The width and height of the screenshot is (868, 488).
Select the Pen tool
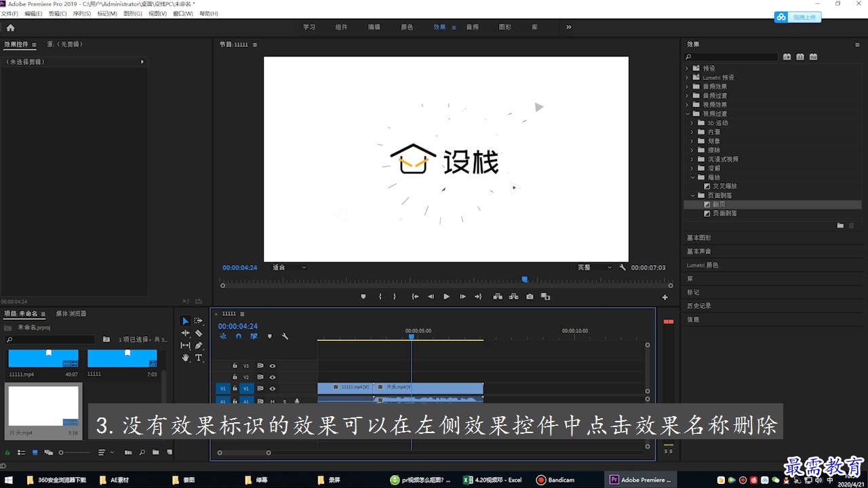click(x=199, y=345)
